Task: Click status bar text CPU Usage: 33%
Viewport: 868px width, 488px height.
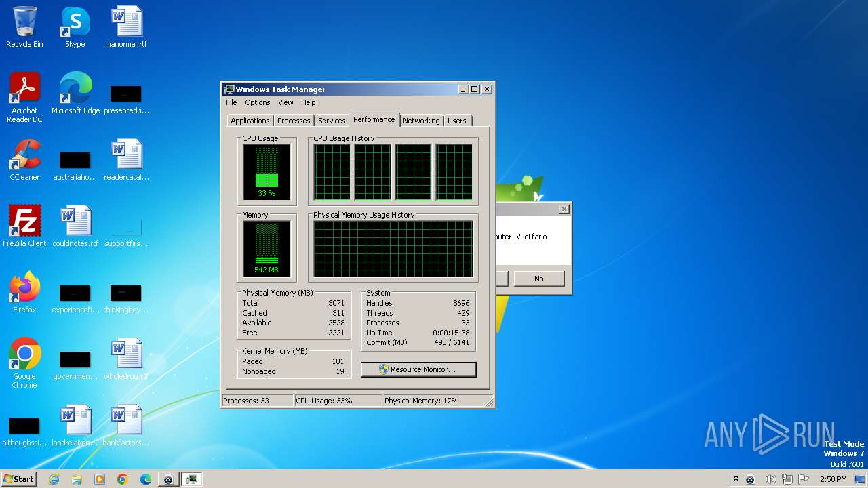Action: tap(324, 401)
